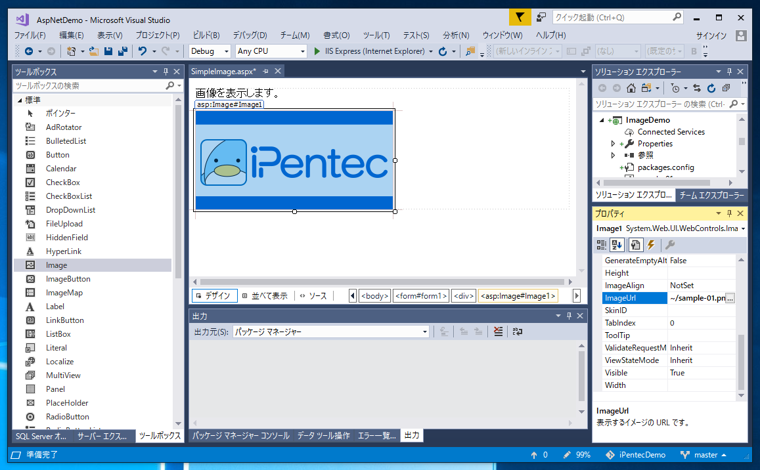Viewport: 760px width, 470px height.
Task: Toggle word wrap icon in Output panel
Action: [517, 331]
